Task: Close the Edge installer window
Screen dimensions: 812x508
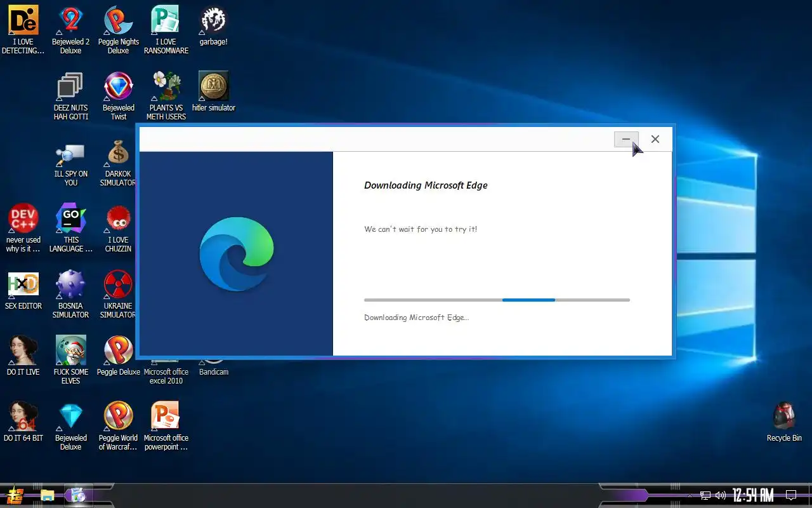Action: (x=655, y=139)
